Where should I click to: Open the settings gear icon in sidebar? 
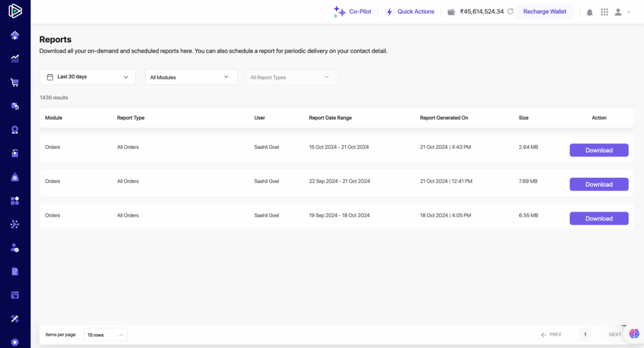coord(15,342)
